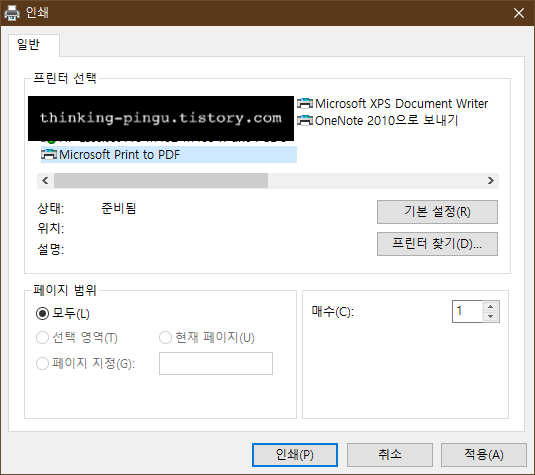Click the Microsoft Print to PDF printer icon

click(49, 155)
